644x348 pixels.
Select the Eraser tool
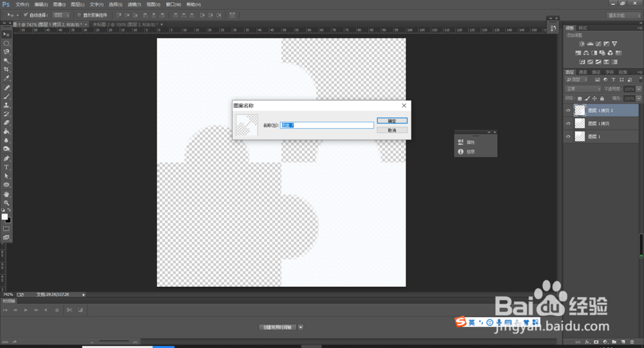6,123
